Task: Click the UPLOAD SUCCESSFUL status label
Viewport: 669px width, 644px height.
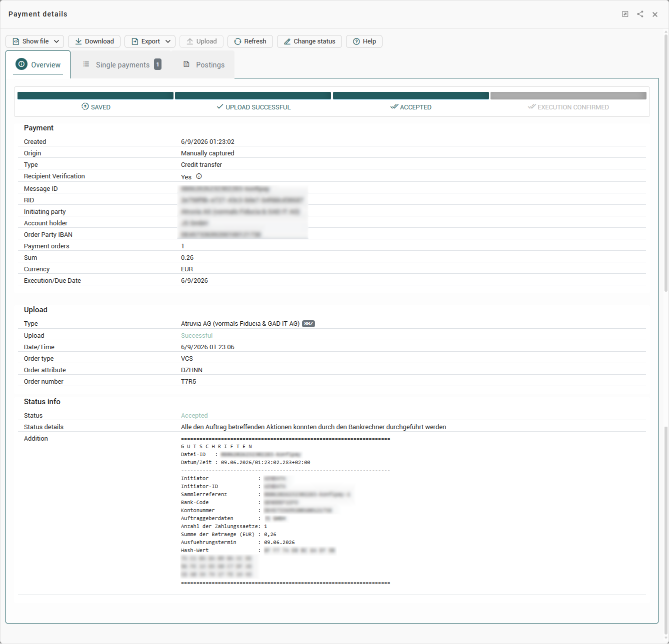Action: click(x=258, y=107)
